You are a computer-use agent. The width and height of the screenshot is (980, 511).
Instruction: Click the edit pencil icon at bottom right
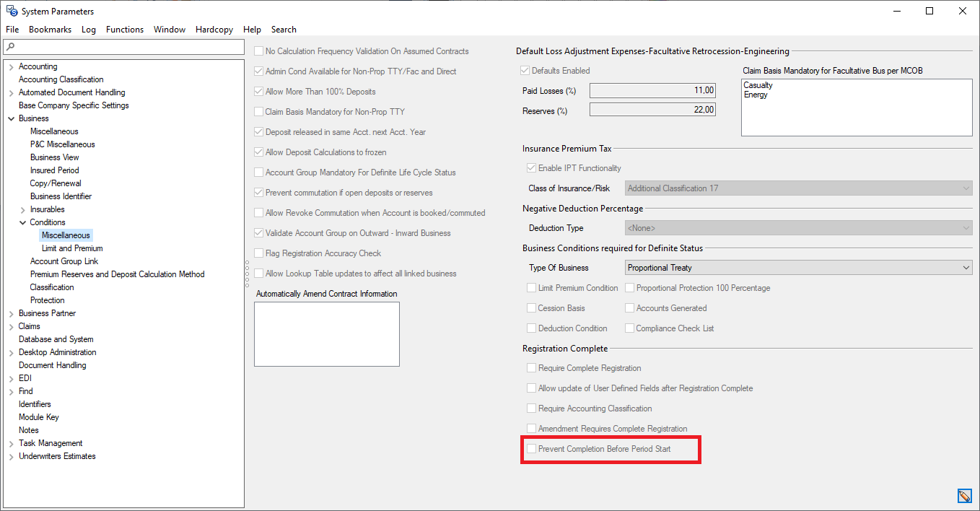pyautogui.click(x=964, y=496)
